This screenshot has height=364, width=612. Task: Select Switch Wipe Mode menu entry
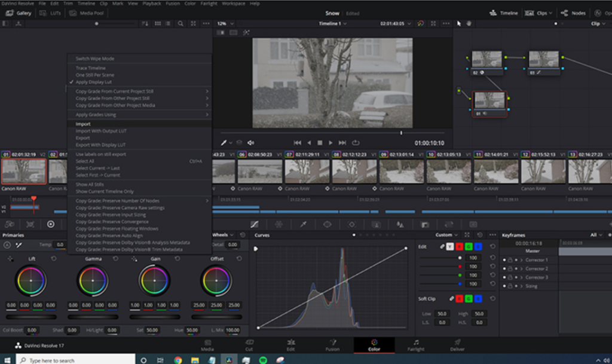click(95, 59)
